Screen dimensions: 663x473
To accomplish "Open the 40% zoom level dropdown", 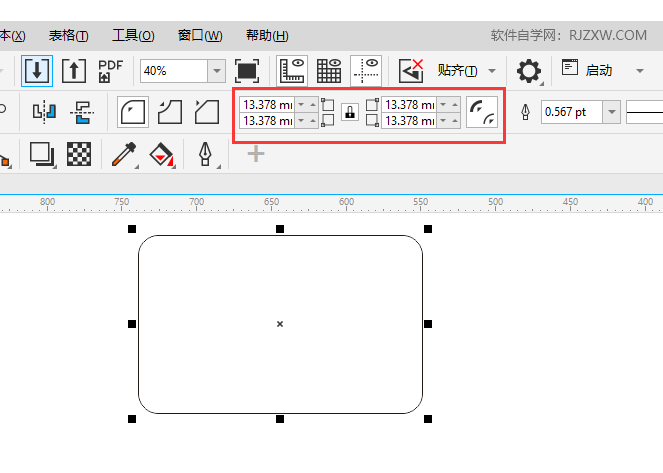I will pyautogui.click(x=216, y=71).
